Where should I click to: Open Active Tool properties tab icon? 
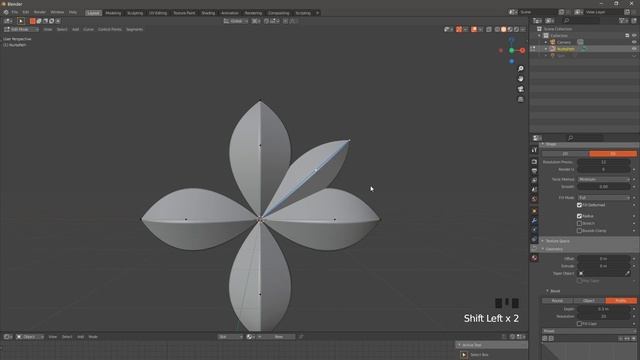tap(534, 150)
